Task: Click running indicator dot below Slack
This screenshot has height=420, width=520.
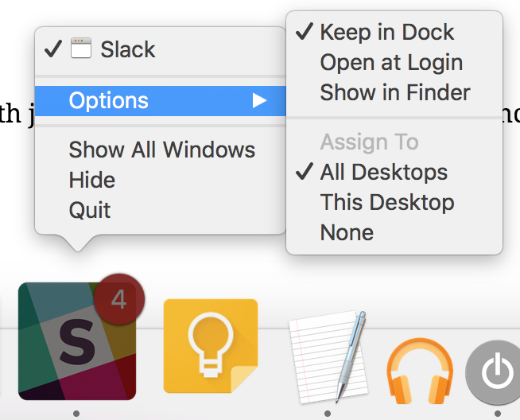Action: (76, 414)
